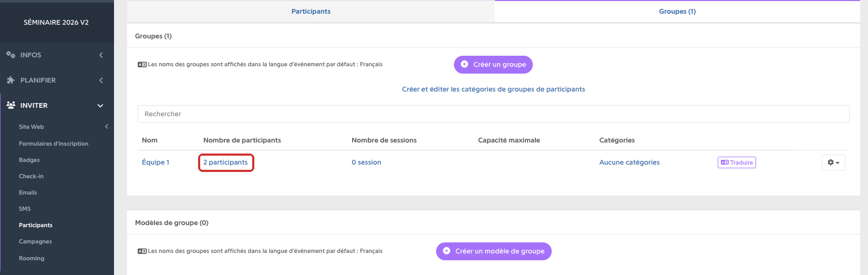This screenshot has width=868, height=275.
Task: Click the Groupes (1) section heading
Action: [x=153, y=36]
